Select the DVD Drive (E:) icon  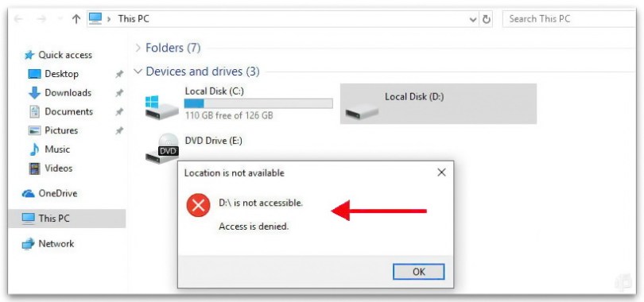(162, 149)
